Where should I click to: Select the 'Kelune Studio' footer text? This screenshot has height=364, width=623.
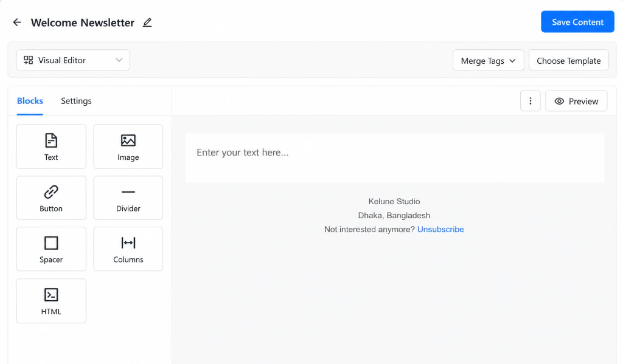click(394, 201)
